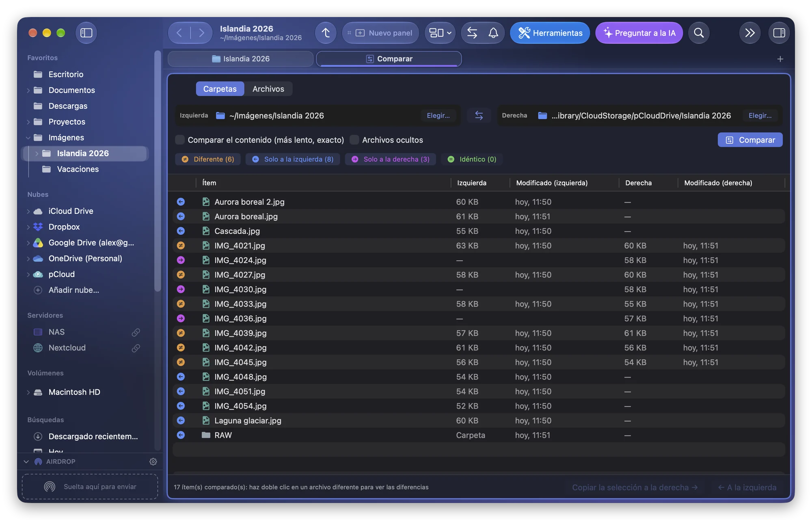Switch to the Islandia 2026 tab
Screen dimensions: 812x520
point(240,59)
